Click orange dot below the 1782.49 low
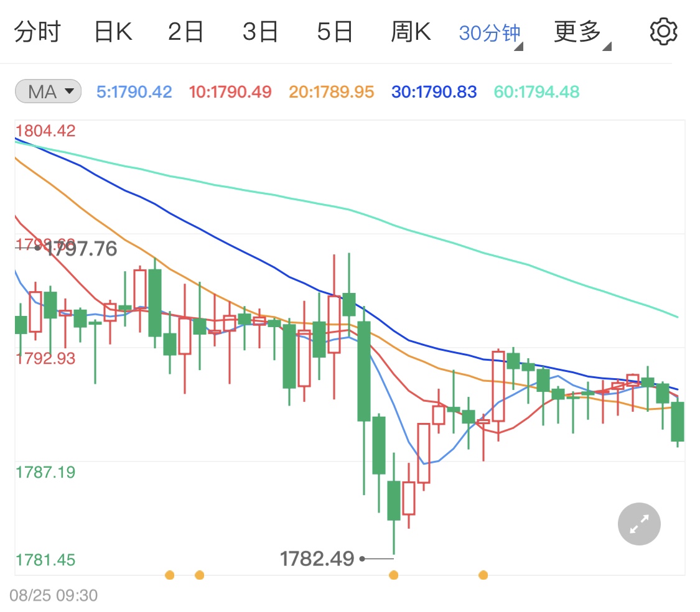 pos(394,575)
